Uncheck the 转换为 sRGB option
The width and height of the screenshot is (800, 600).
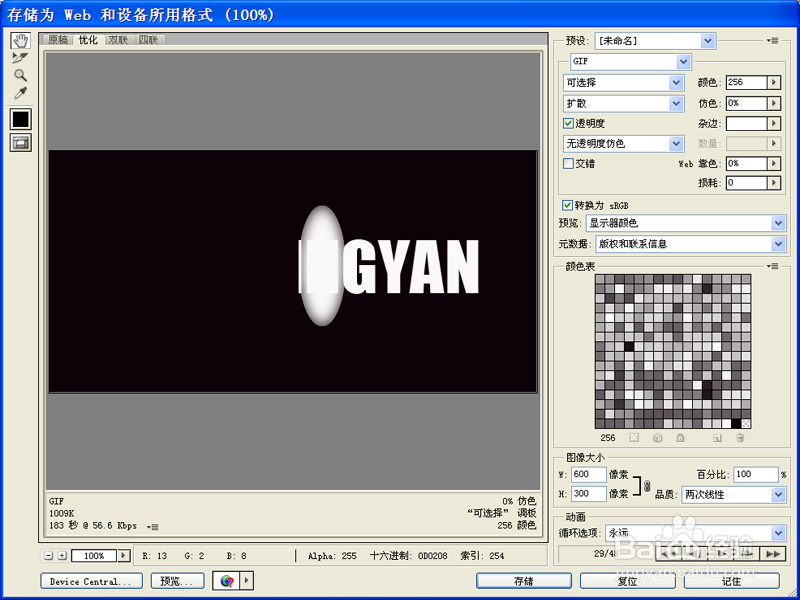pyautogui.click(x=568, y=204)
